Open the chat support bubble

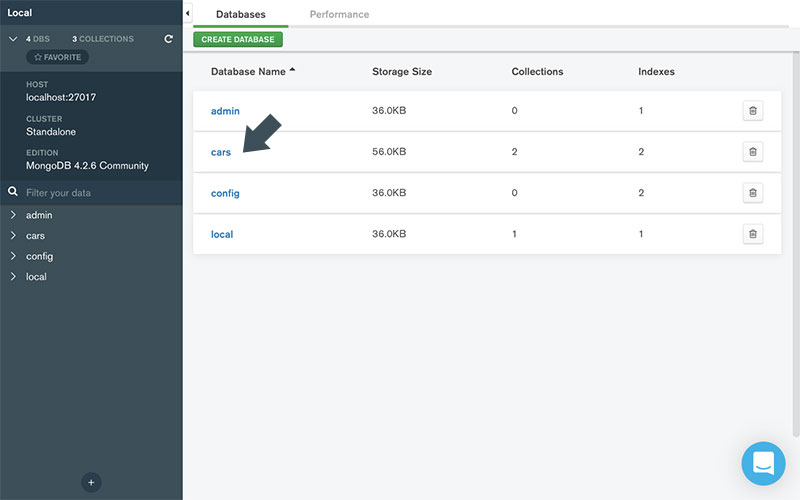click(x=763, y=463)
